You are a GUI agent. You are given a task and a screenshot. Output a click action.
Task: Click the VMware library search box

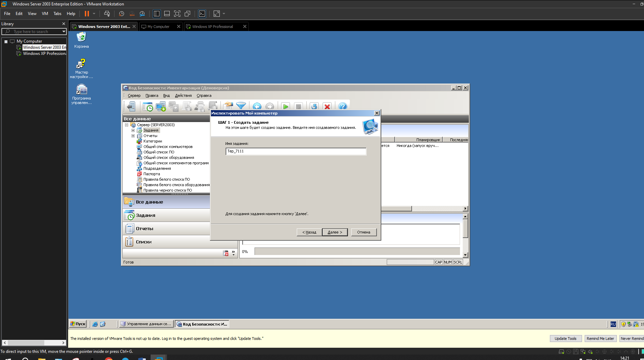pos(34,31)
